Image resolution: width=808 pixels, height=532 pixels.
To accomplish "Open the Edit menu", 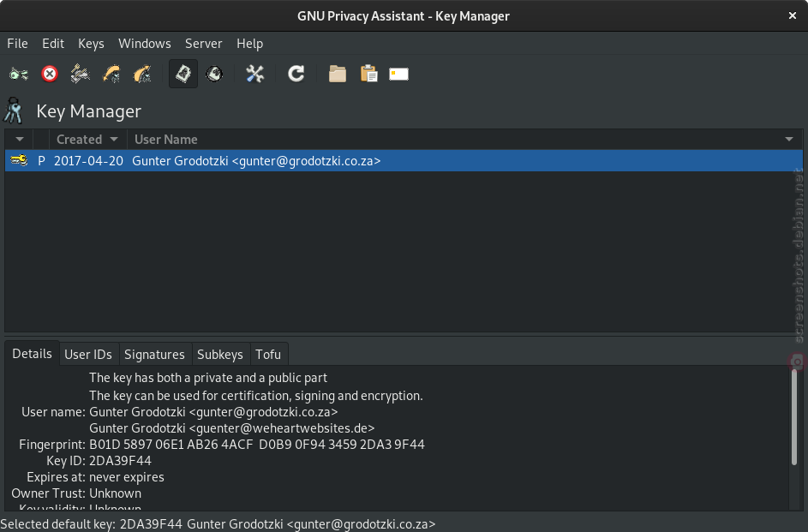I will (x=53, y=44).
